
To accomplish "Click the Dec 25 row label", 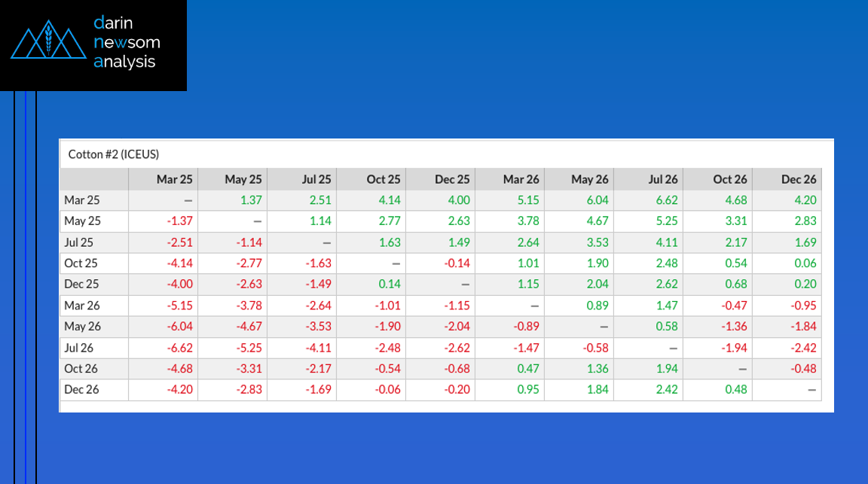I will (84, 285).
